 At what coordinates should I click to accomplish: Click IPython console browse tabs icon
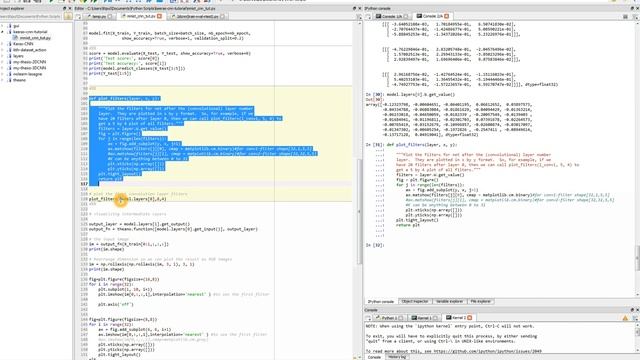click(368, 16)
